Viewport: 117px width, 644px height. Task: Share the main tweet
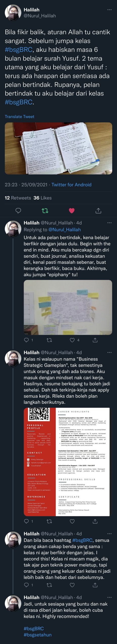[98, 211]
